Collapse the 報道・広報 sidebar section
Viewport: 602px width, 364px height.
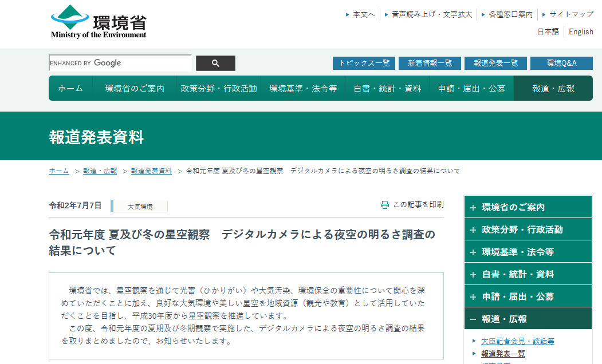coord(527,318)
